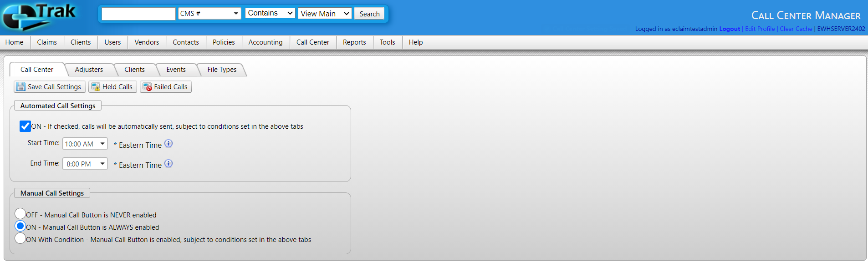Click the Held Calls icon
Image resolution: width=868 pixels, height=262 pixels.
point(96,86)
